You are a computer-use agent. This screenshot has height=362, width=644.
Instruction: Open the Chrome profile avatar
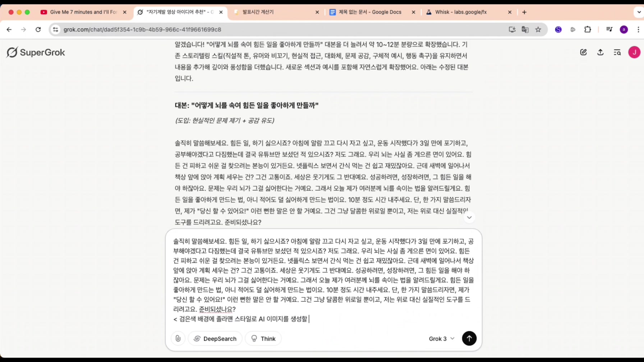(x=624, y=29)
